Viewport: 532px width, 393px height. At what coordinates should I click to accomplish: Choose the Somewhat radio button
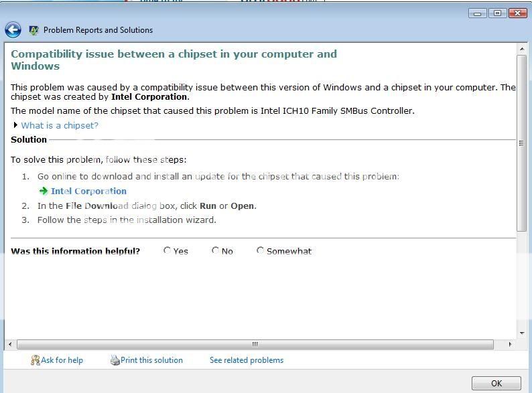click(x=260, y=250)
